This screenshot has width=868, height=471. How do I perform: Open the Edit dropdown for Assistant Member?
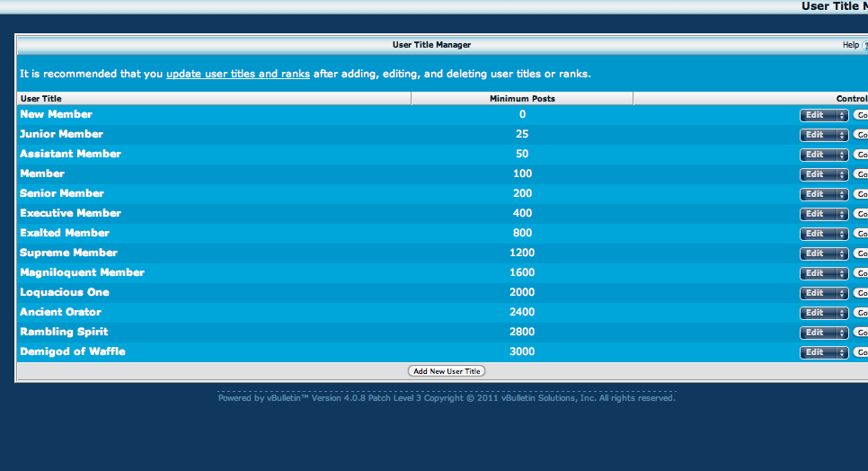click(x=823, y=155)
